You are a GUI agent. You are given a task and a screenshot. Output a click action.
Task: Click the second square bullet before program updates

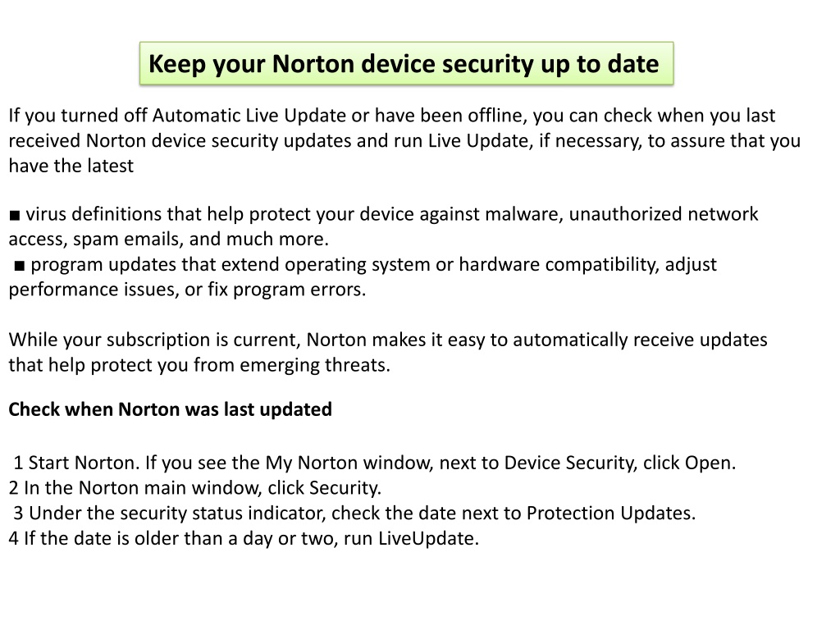click(20, 266)
